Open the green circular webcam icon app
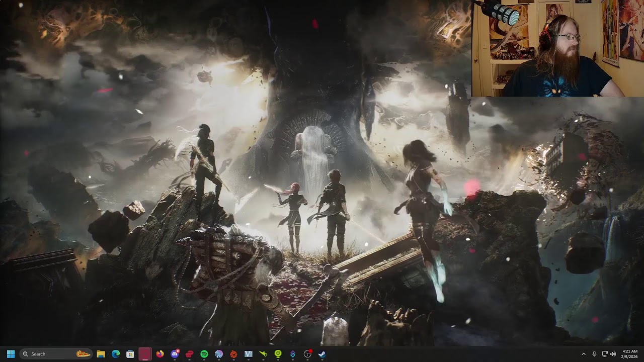 coord(278,354)
